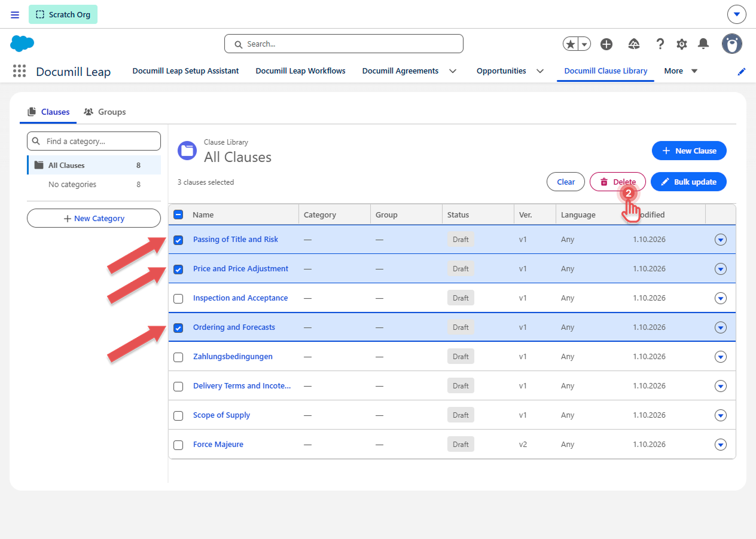Screen dimensions: 756x539
Task: Click the Bulk update button
Action: point(688,182)
